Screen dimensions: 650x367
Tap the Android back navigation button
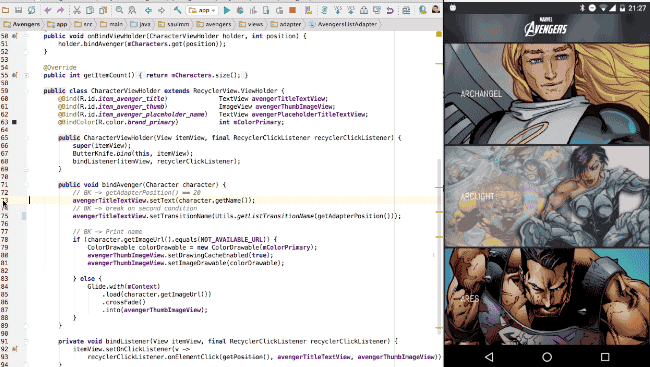click(489, 357)
